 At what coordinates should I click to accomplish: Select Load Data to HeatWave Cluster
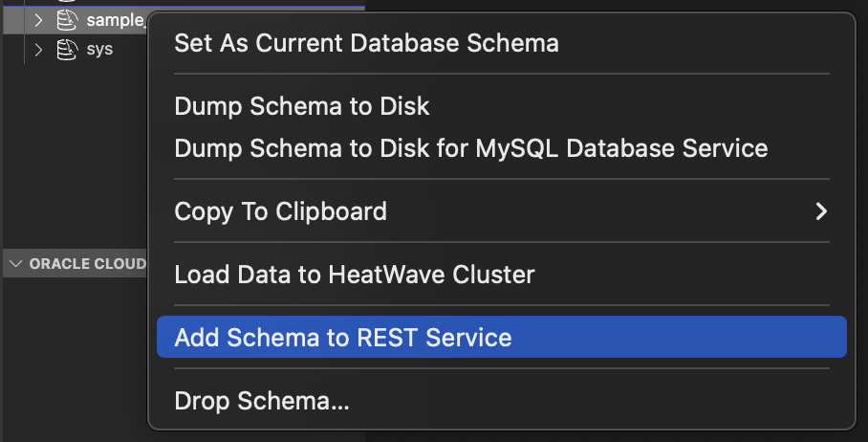coord(354,275)
